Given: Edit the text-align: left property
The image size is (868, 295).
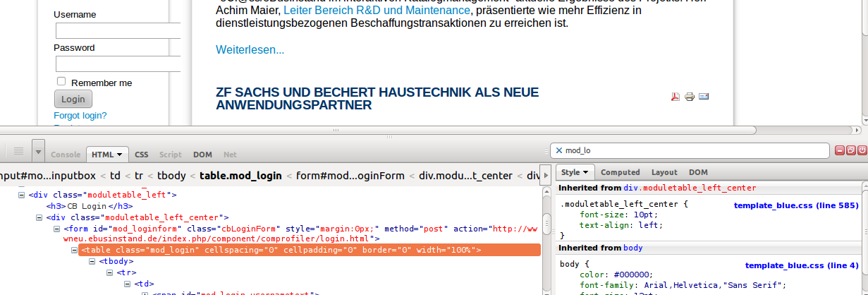Looking at the screenshot, I should pos(621,225).
